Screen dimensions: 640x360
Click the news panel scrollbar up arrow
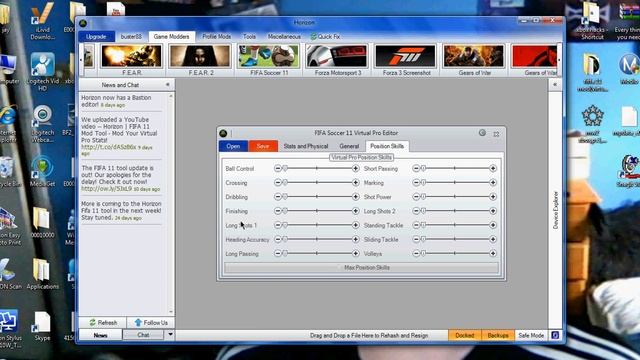(171, 96)
